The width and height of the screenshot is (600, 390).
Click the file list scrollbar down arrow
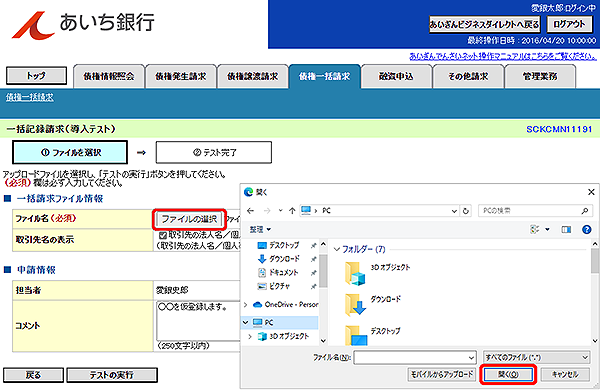pyautogui.click(x=595, y=341)
